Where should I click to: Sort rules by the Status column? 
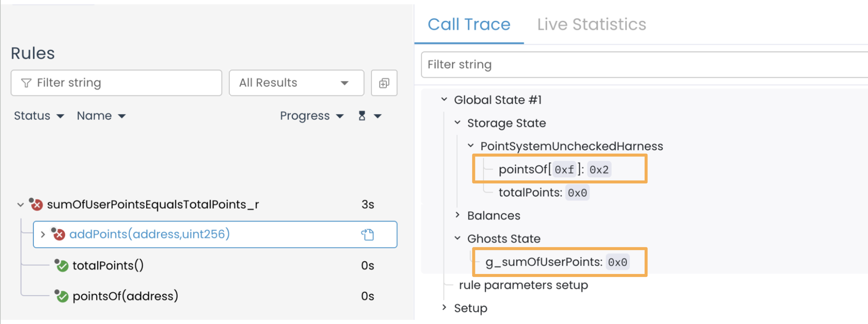point(38,116)
